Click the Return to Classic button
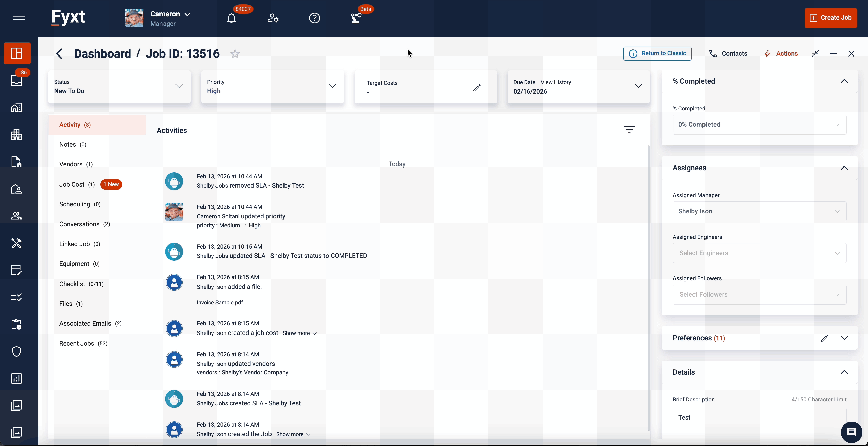This screenshot has height=446, width=868. [657, 53]
